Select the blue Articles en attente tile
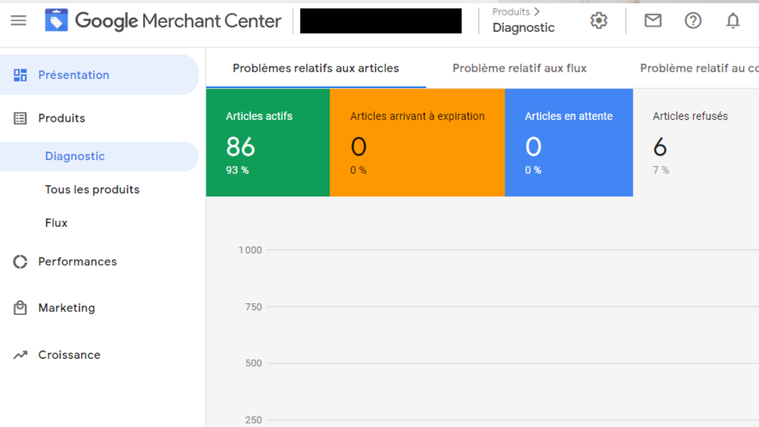759x427 pixels. click(569, 142)
